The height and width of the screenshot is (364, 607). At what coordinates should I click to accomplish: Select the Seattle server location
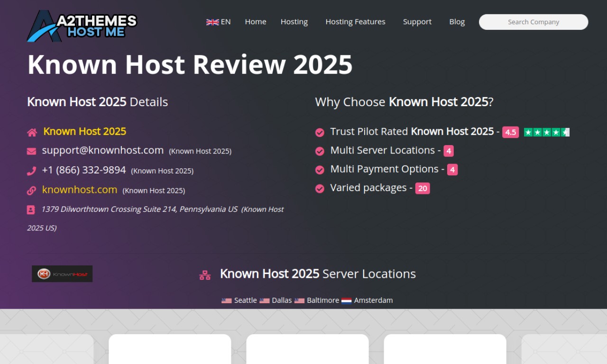click(x=245, y=300)
